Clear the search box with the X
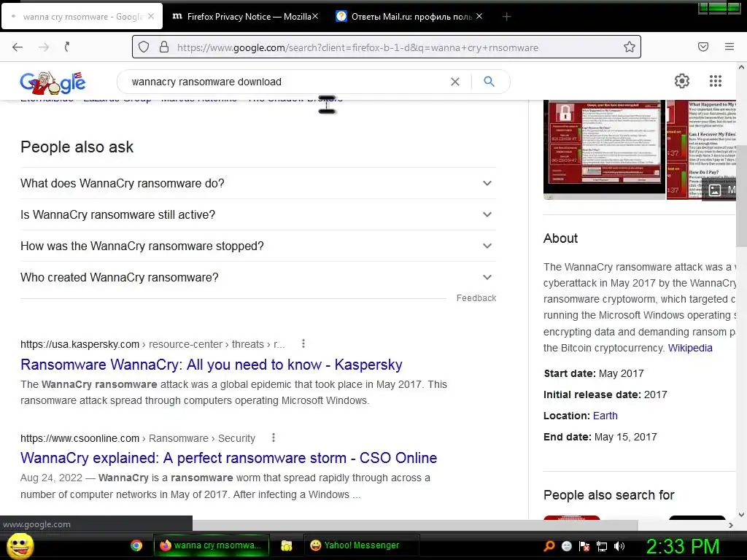The height and width of the screenshot is (560, 747). pyautogui.click(x=455, y=82)
